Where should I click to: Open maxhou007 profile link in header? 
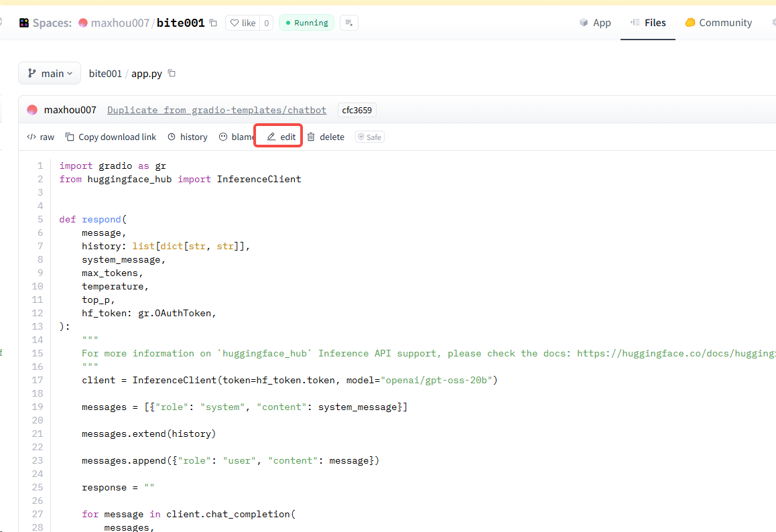(x=120, y=23)
